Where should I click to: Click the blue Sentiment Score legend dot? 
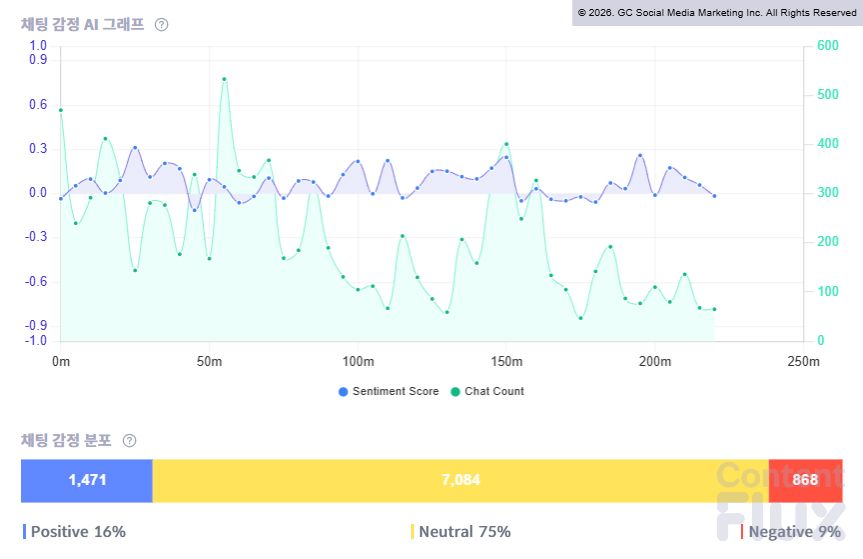point(343,392)
